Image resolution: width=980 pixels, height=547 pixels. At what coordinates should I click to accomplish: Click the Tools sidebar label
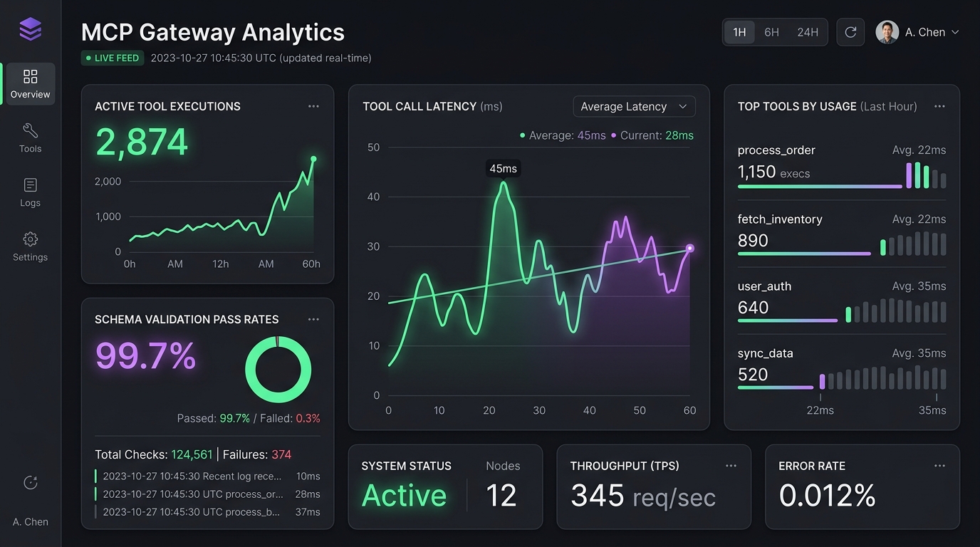click(30, 149)
